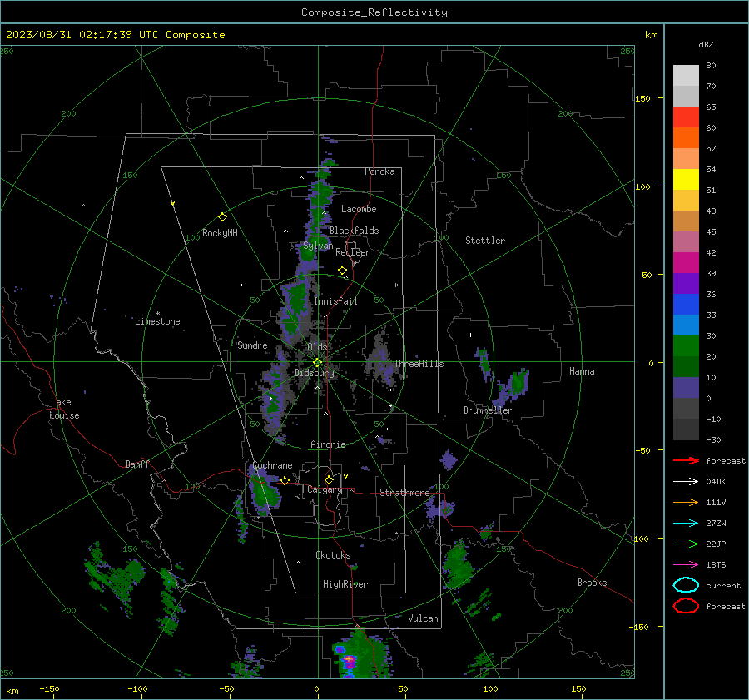Click the 'Strathmore' city label
Viewport: 749px width, 700px height.
click(x=404, y=493)
